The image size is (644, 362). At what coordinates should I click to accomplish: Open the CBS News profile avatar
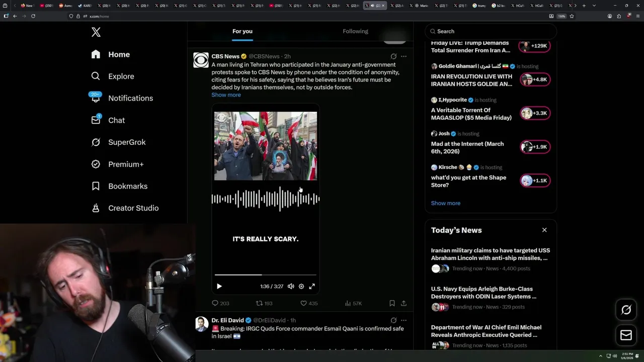tap(201, 60)
